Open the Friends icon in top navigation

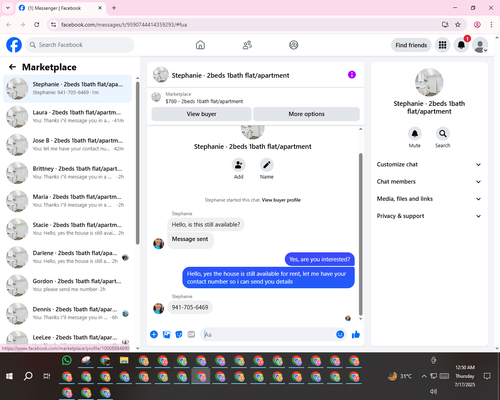pyautogui.click(x=247, y=45)
